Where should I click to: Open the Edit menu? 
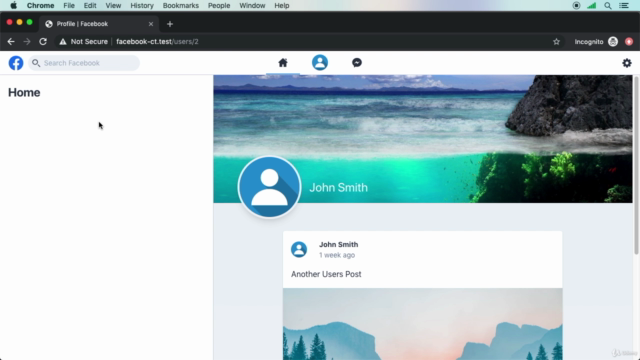[x=90, y=5]
